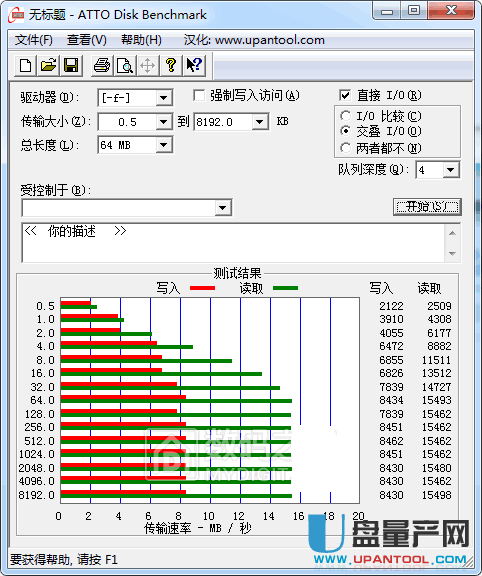This screenshot has height=576, width=482.
Task: Click the read value 2509
Action: click(x=439, y=306)
